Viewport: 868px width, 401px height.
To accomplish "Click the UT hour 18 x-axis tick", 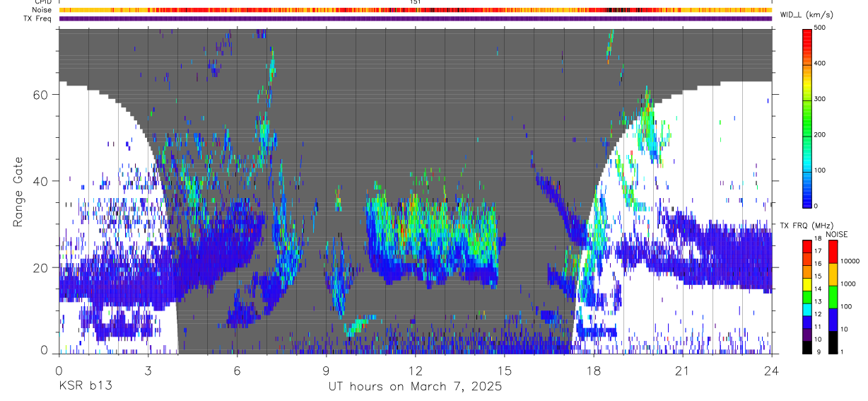I will pos(594,369).
